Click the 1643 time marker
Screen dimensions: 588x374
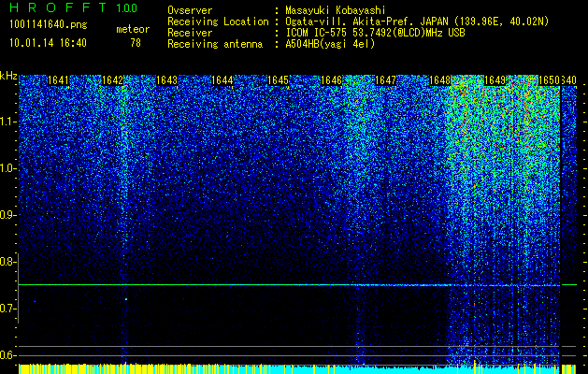pos(166,80)
